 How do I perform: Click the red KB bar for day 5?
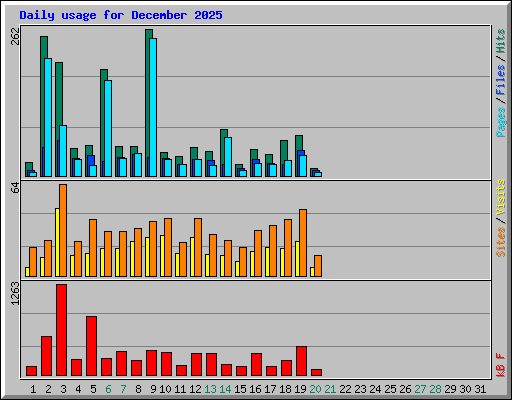91,346
